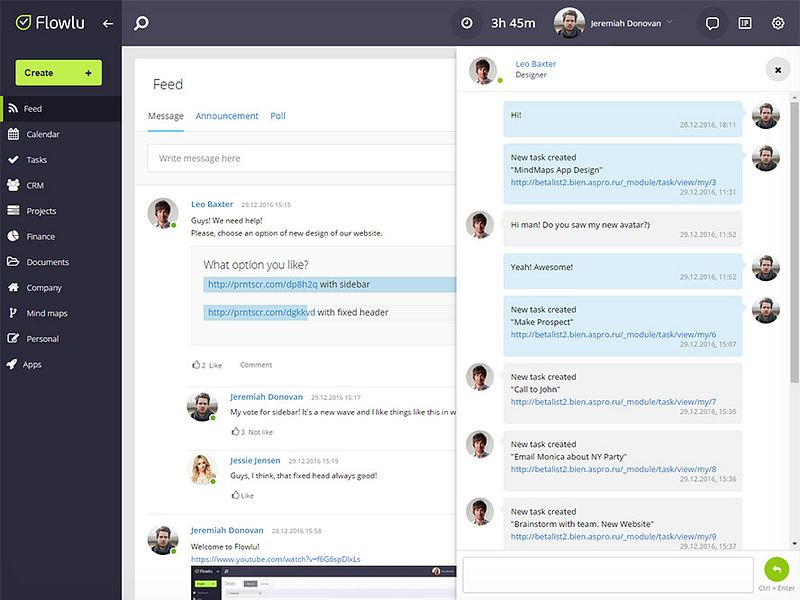Open search with the magnifier icon

pyautogui.click(x=141, y=23)
